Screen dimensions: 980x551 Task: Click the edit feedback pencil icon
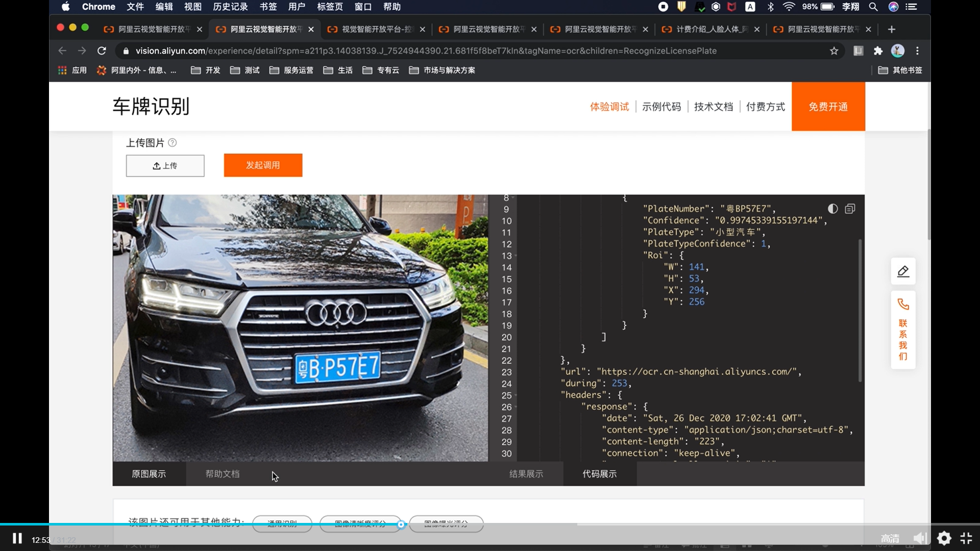tap(903, 271)
